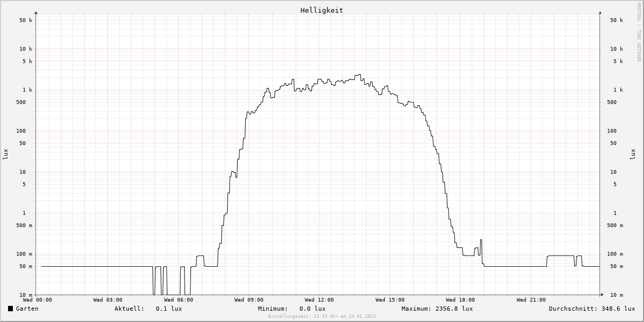Click the right axis '50 m' label
This screenshot has width=644, height=322.
(x=617, y=267)
